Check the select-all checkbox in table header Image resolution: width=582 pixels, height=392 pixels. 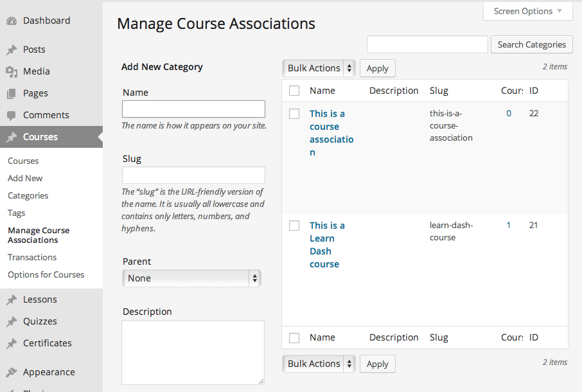click(x=294, y=91)
